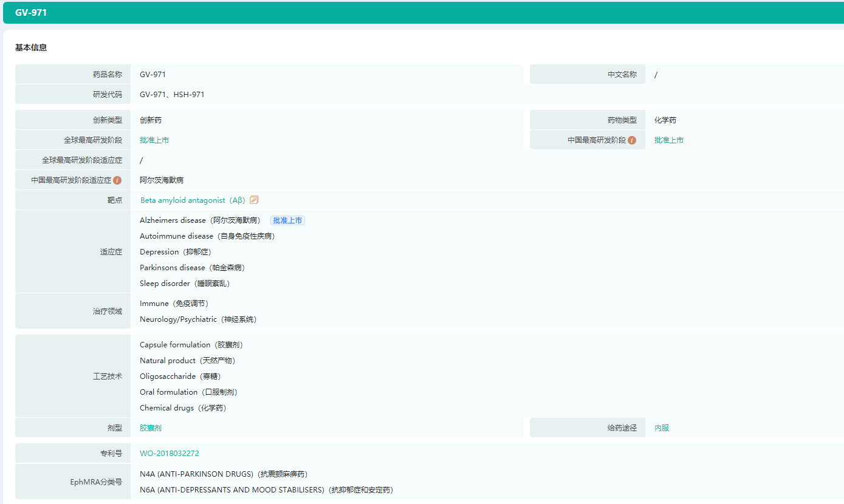Viewport: 844px width, 504px height.
Task: Click the N6A anti-depressants classification entry
Action: pyautogui.click(x=266, y=490)
